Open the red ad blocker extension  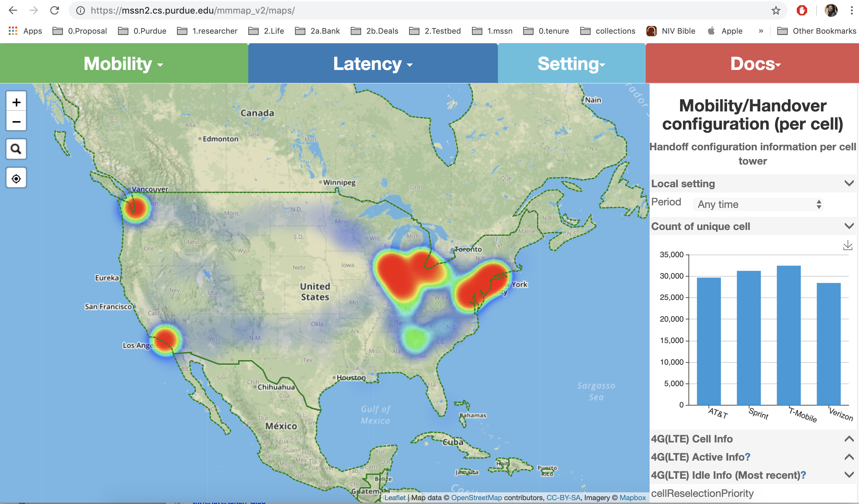click(802, 11)
